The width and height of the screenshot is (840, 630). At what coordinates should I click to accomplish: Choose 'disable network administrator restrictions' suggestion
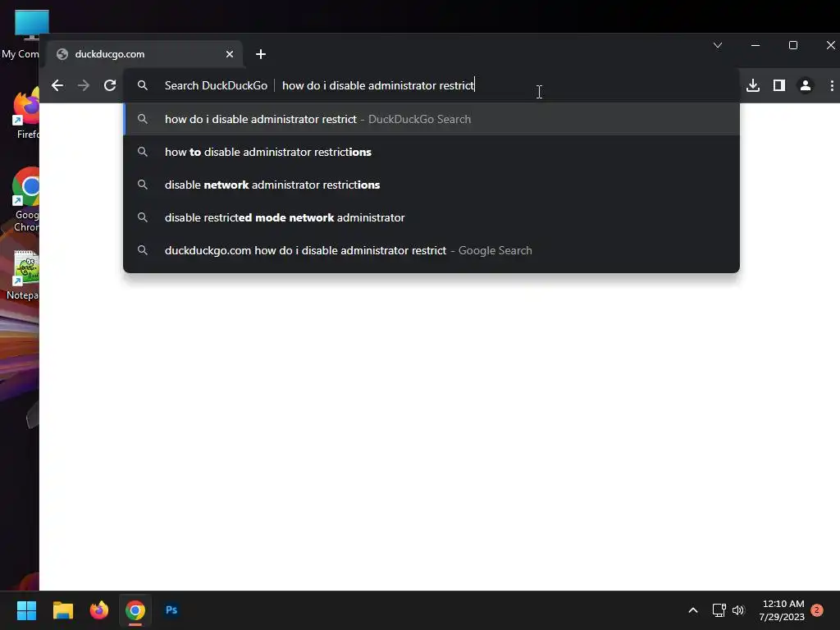[431, 185]
